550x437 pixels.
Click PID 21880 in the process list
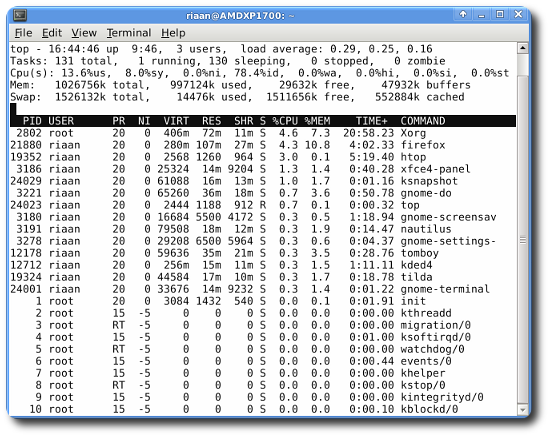point(26,145)
